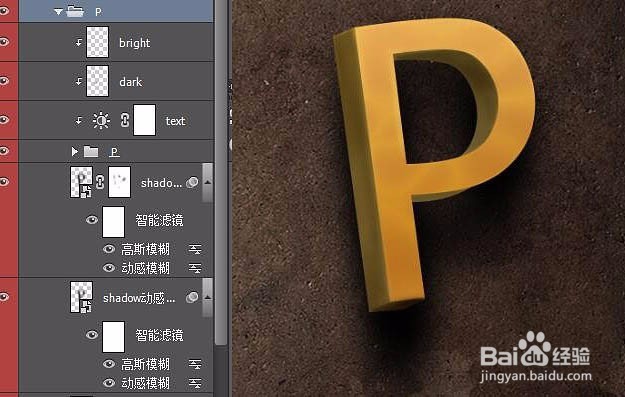
Task: Click 动感模糊 filter name under shado... layer
Action: tap(145, 268)
